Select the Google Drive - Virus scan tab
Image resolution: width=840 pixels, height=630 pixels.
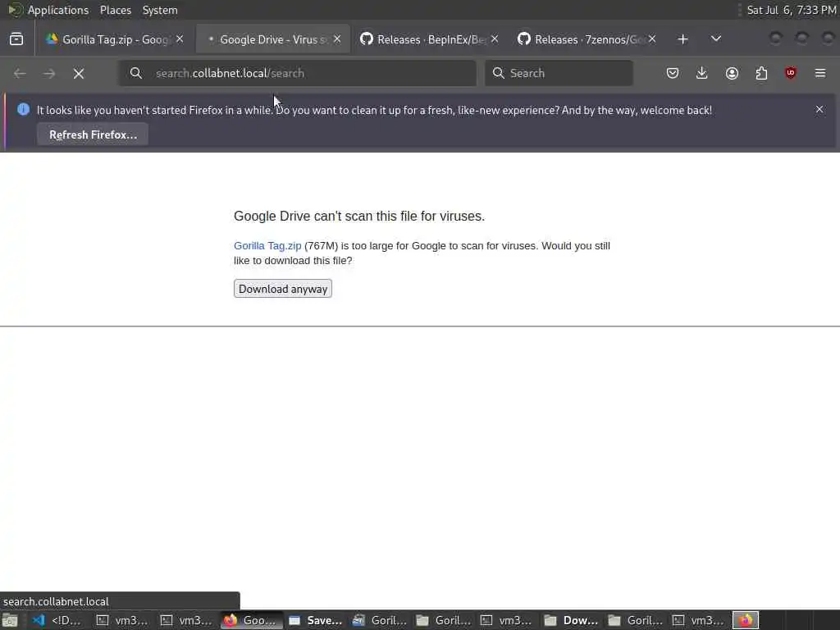pos(273,39)
